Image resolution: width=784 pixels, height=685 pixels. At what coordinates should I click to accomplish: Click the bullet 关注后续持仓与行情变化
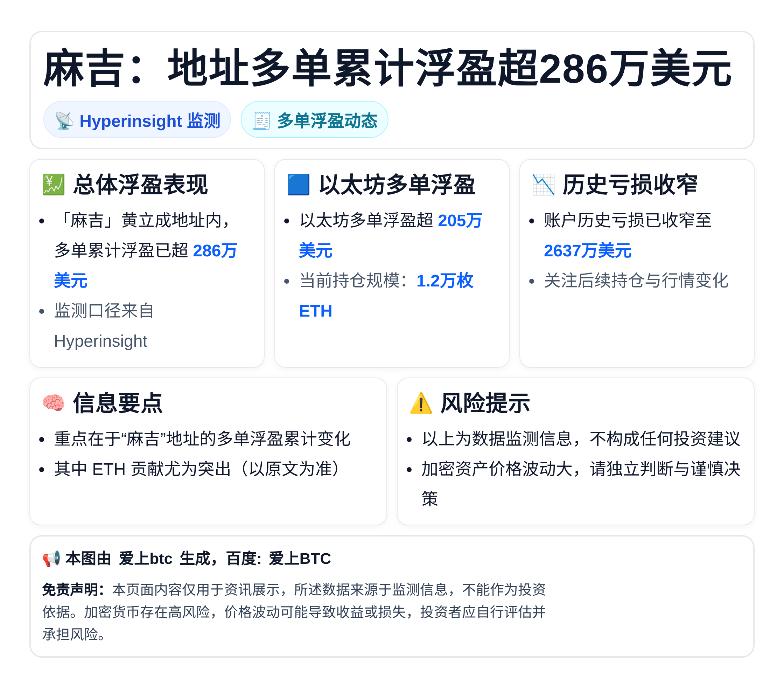(x=636, y=281)
